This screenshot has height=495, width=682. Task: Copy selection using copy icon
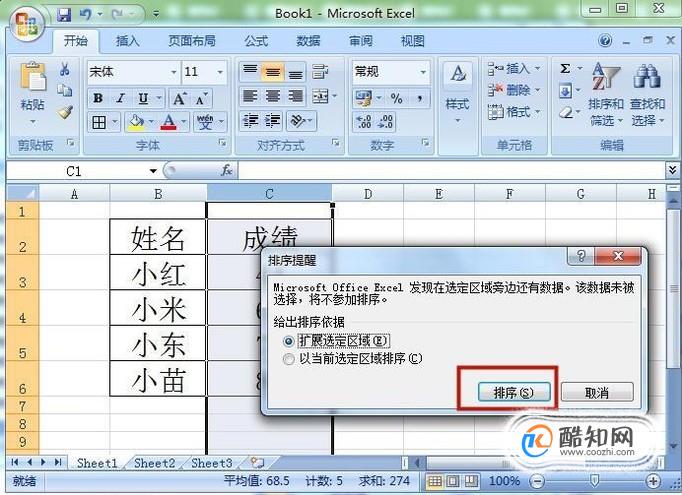pos(65,90)
